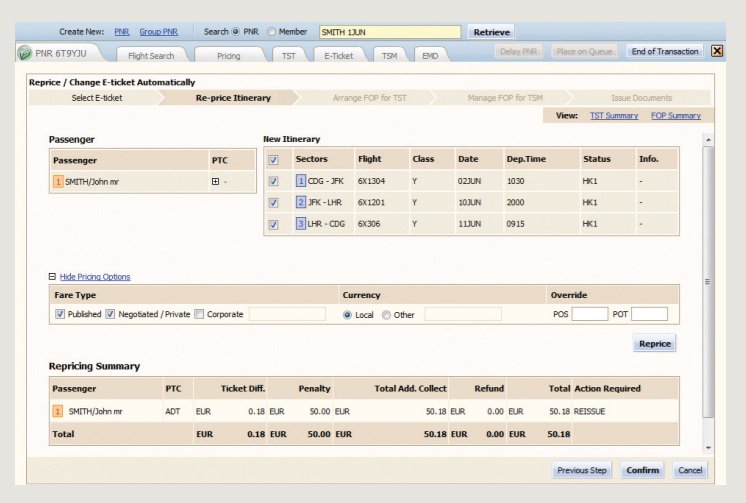
Task: Click the Manage FOP for TSM step
Action: 505,98
